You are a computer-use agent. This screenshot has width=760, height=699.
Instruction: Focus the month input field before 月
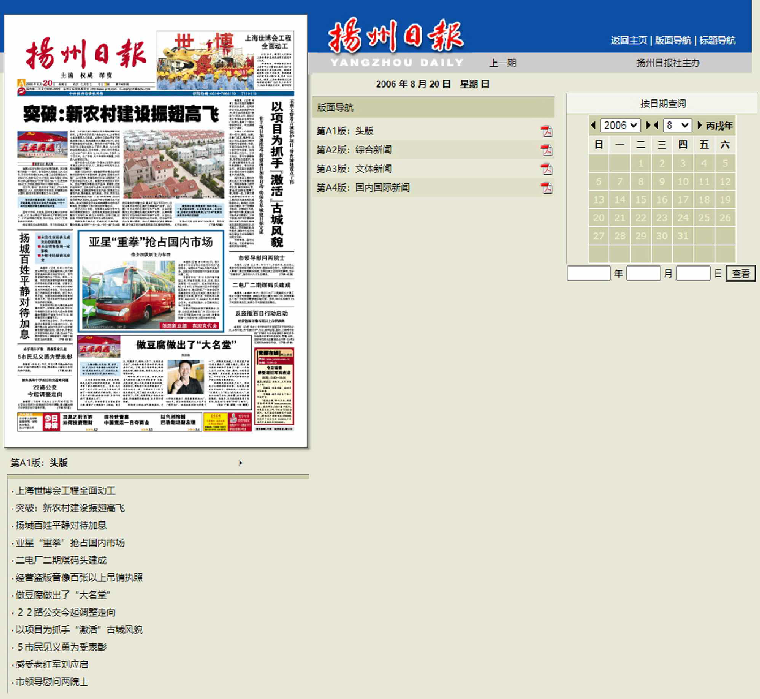pyautogui.click(x=643, y=273)
